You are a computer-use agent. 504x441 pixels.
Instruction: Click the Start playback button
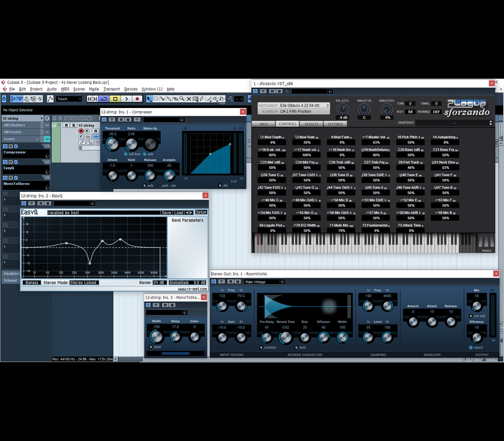click(x=126, y=99)
